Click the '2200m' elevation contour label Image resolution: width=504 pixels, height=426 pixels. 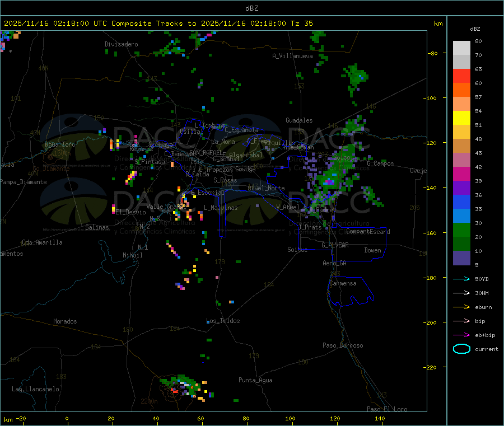(x=149, y=401)
